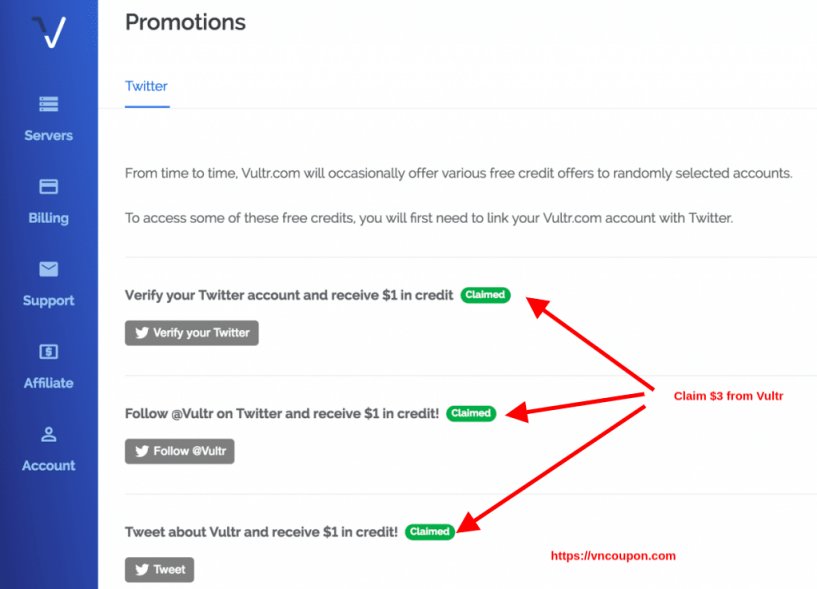
Task: Click Claimed badge beside Tweet about Vultr
Action: [430, 532]
